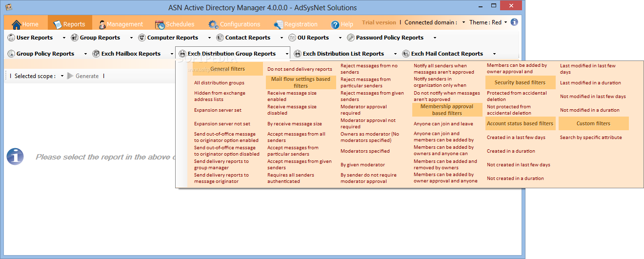The height and width of the screenshot is (259, 644).
Task: Open the Selected scope dropdown arrow
Action: point(62,76)
